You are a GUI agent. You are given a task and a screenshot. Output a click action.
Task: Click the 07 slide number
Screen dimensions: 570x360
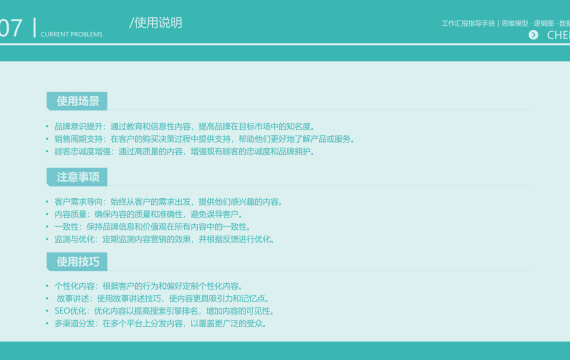pos(11,28)
